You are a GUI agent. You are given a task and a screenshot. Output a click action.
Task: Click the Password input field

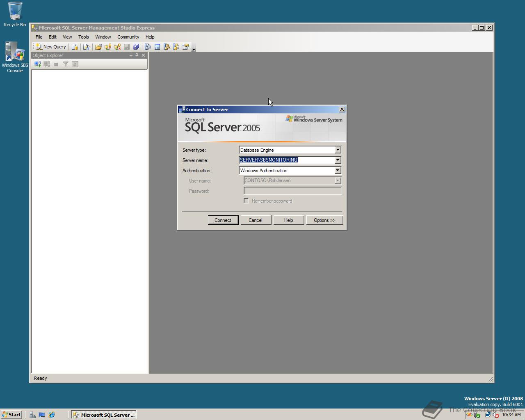pos(293,191)
